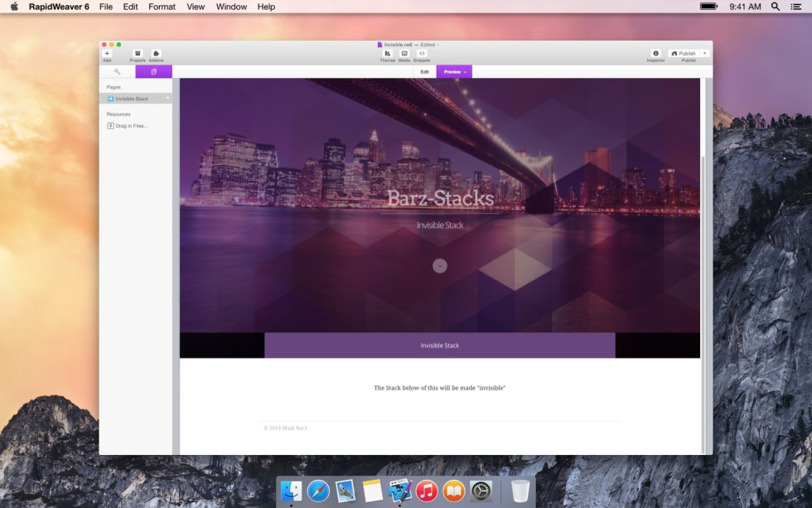Open the Edit menu in menu bar
Image resolution: width=812 pixels, height=508 pixels.
coord(131,7)
